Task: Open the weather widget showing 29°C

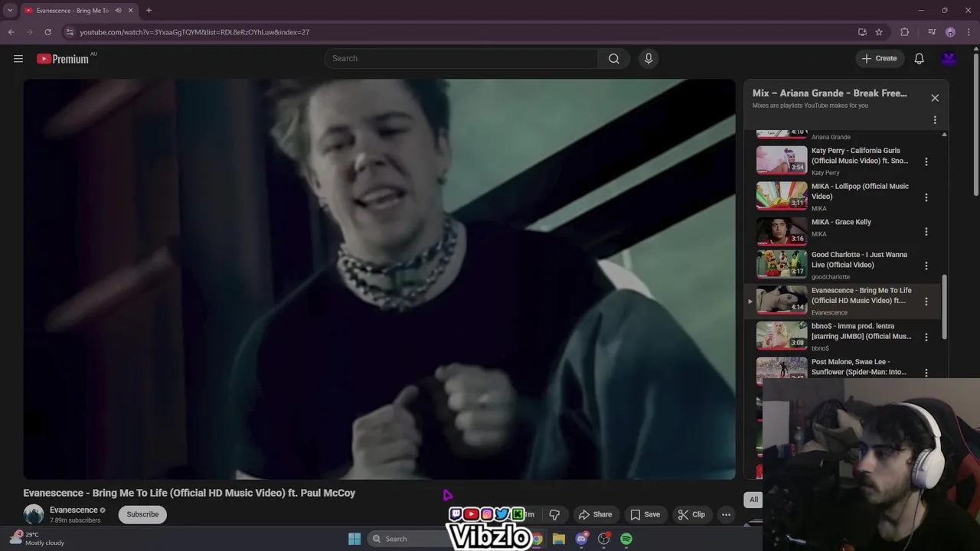Action: point(37,539)
